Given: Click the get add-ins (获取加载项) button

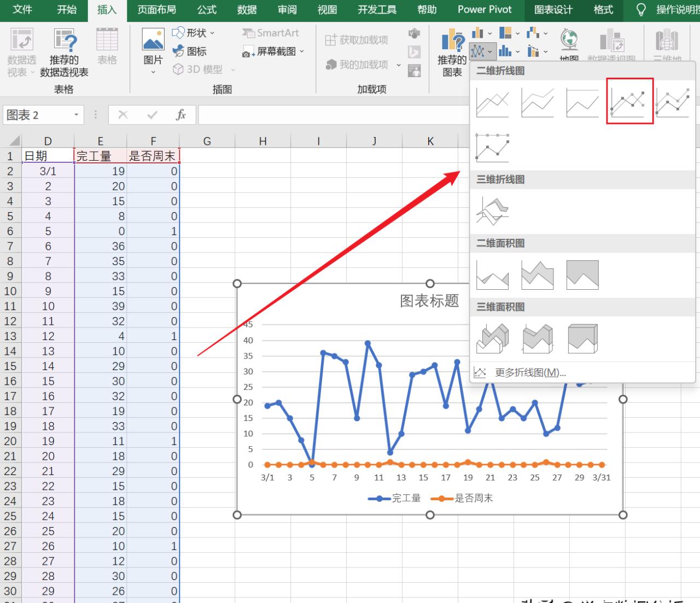Looking at the screenshot, I should pos(357,40).
